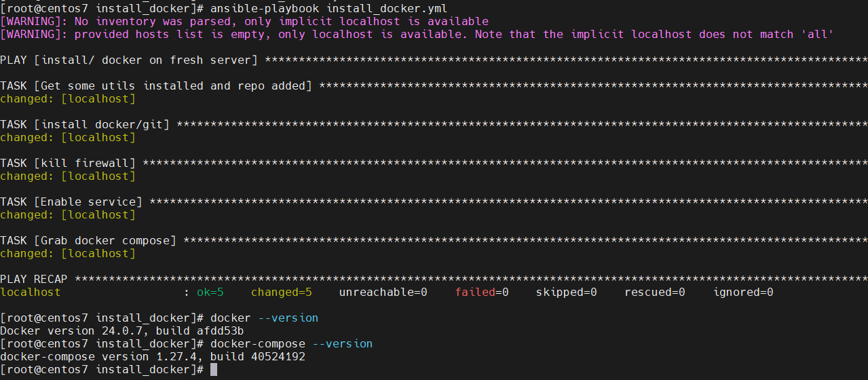868x380 pixels.
Task: Click the second WARNING about empty hosts list
Action: click(x=417, y=34)
